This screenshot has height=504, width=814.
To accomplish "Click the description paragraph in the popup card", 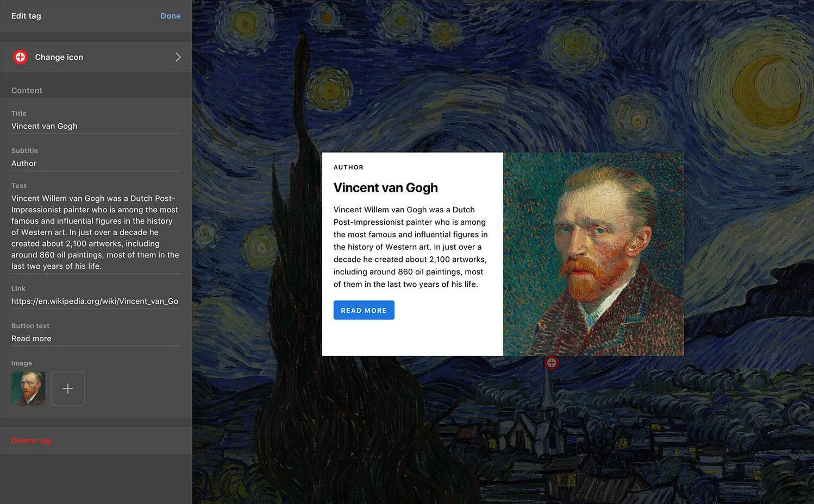I will [411, 247].
